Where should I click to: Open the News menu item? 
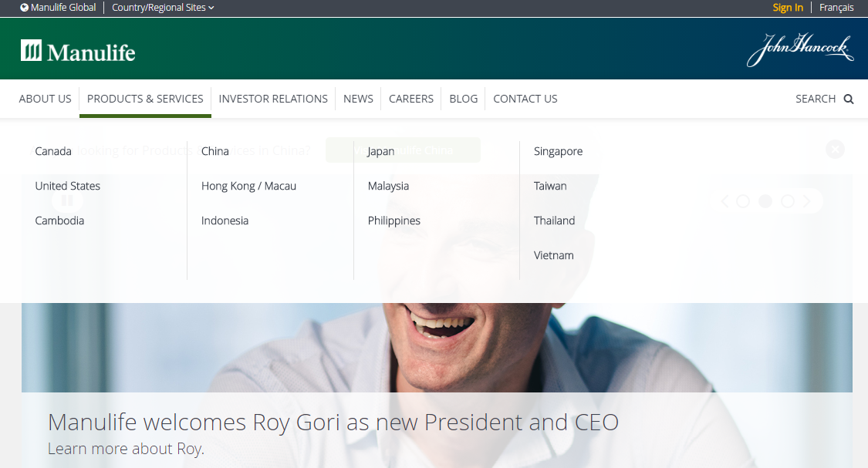click(358, 99)
